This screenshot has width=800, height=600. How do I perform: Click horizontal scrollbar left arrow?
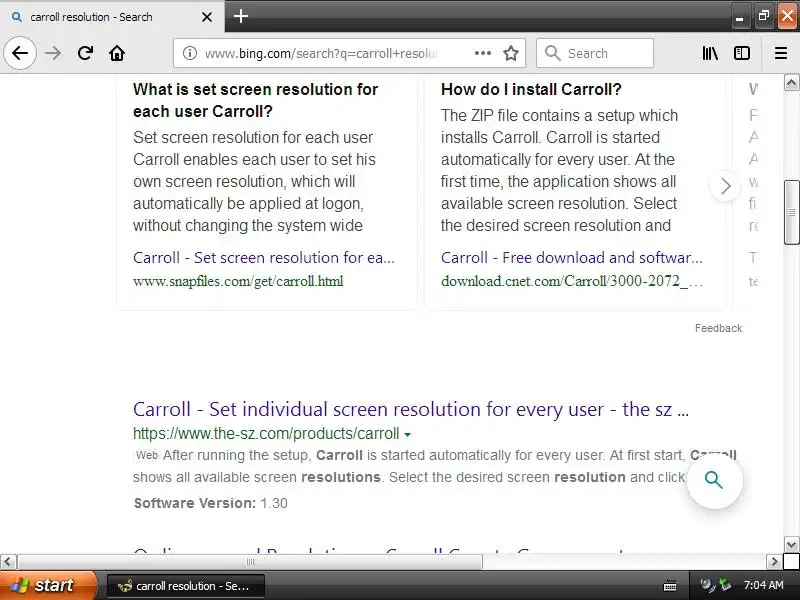(8, 562)
